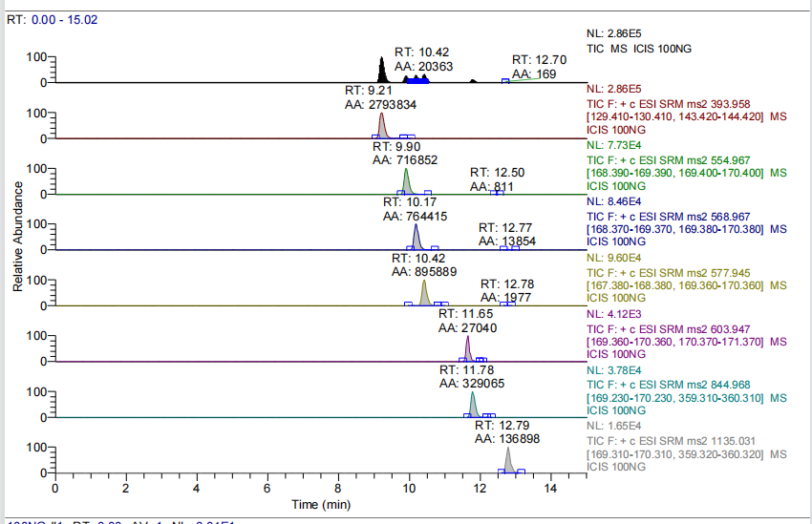Click the 'AA: 1977' area label
The height and width of the screenshot is (524, 812).
[x=505, y=298]
